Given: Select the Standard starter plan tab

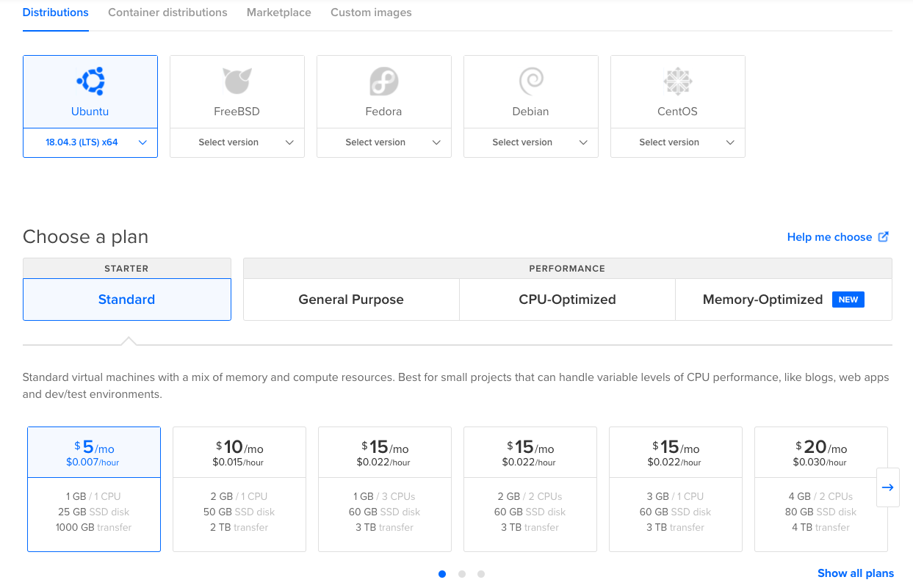Looking at the screenshot, I should [127, 300].
